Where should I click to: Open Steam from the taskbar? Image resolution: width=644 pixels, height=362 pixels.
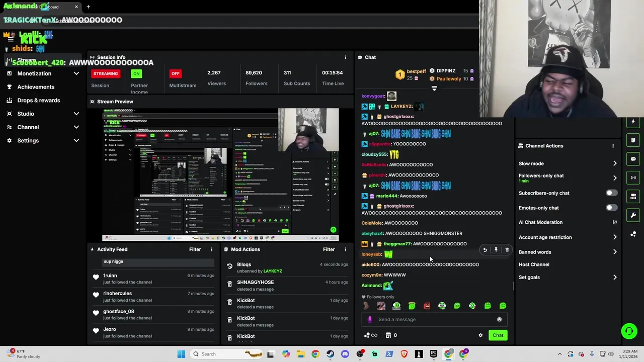pyautogui.click(x=330, y=354)
